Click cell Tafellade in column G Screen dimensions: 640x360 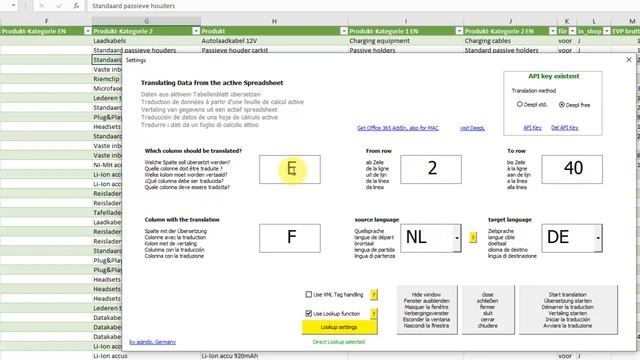tap(107, 213)
